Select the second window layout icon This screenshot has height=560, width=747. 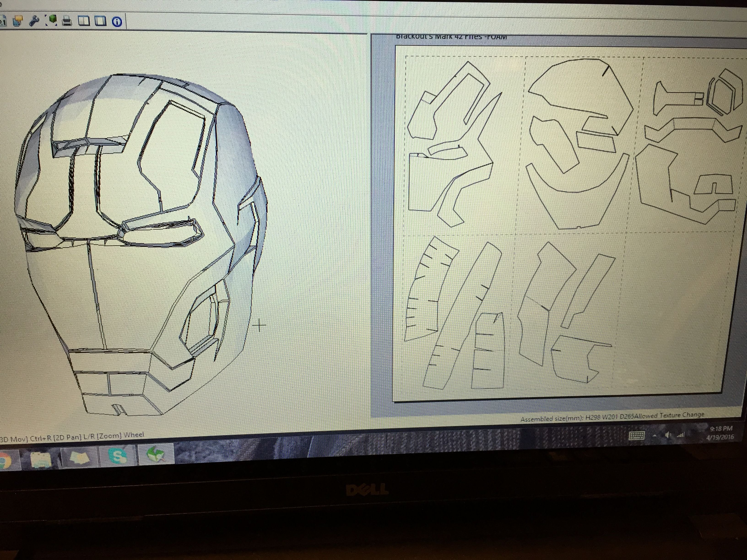click(x=100, y=21)
